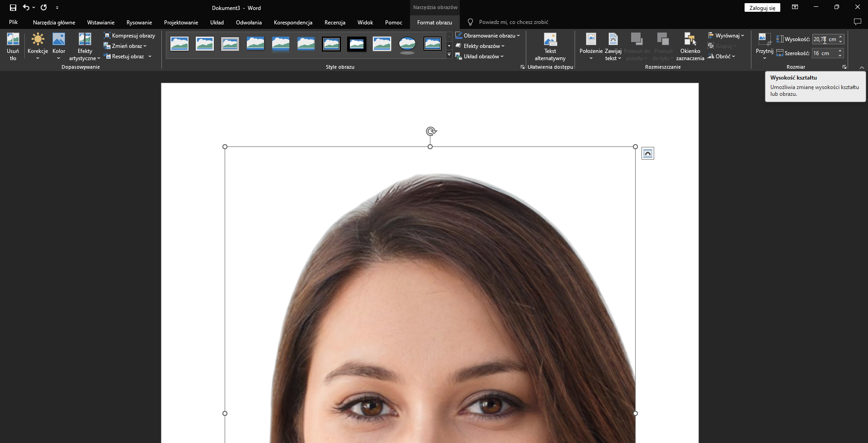
Task: Open comments icon at ribbon right
Action: click(x=857, y=22)
